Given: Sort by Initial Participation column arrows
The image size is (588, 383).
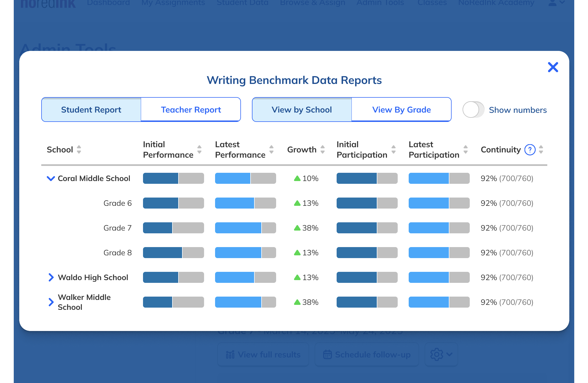Looking at the screenshot, I should point(394,150).
